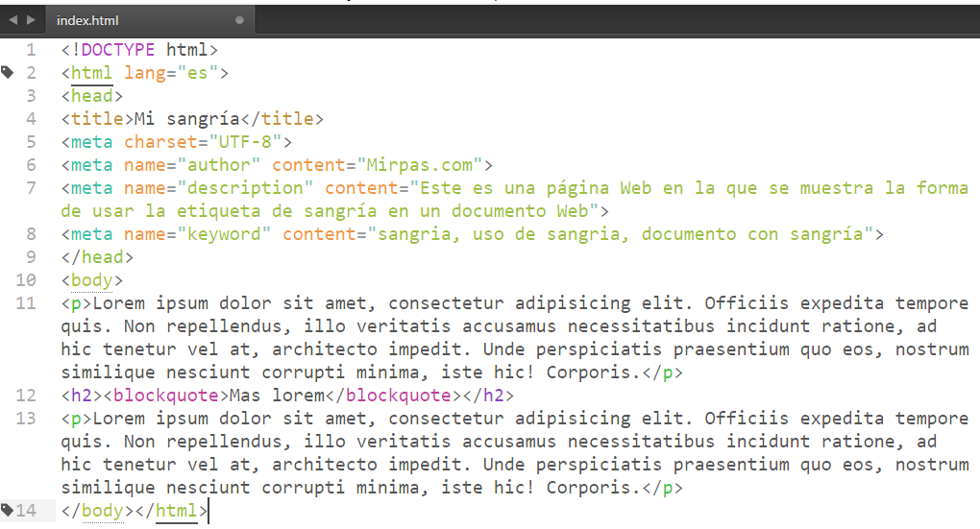Click the "author" name value
The image size is (980, 529).
(x=218, y=165)
